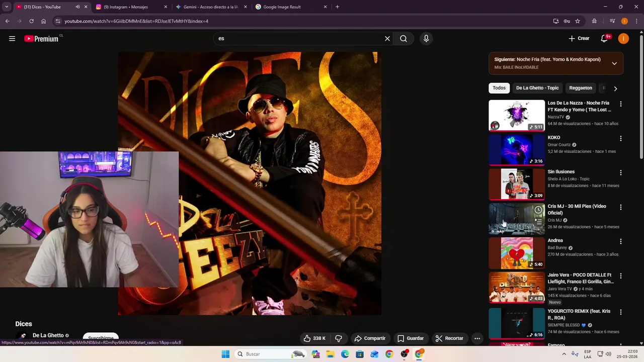Open options for Cris MJ video
The width and height of the screenshot is (644, 362).
tap(620, 207)
